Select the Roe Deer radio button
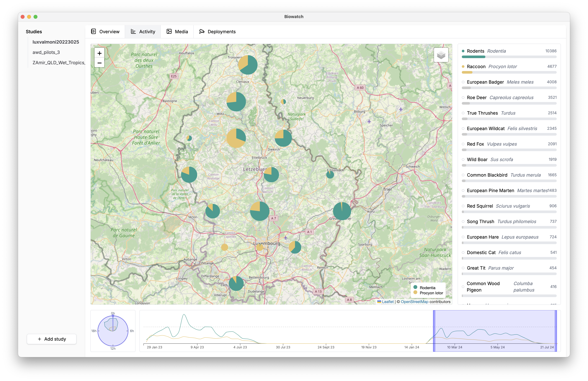 [463, 98]
